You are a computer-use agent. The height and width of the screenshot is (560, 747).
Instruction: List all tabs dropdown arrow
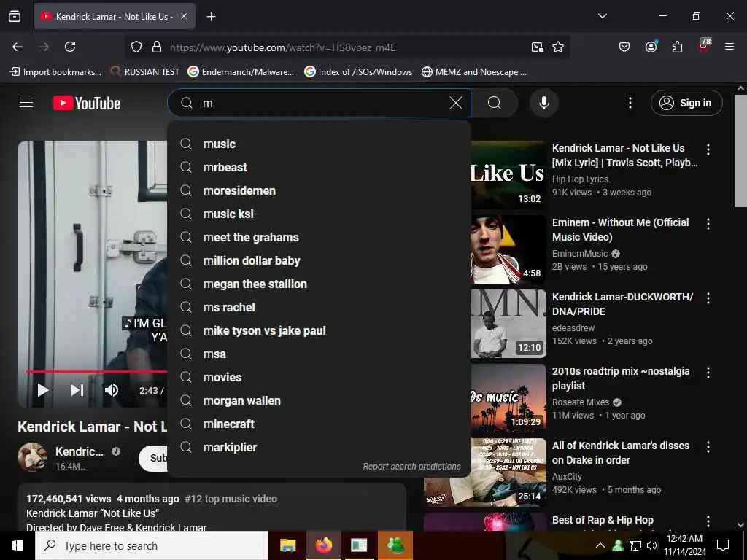coord(602,16)
